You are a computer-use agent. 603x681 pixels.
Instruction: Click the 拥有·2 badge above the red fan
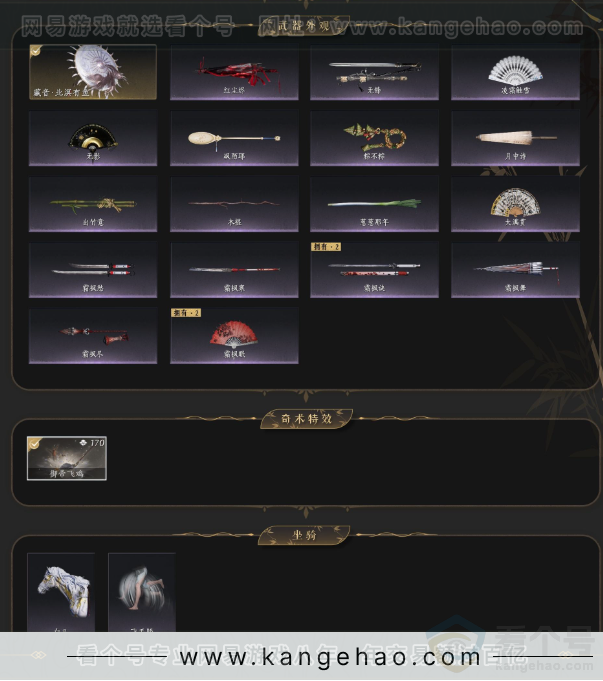pos(186,313)
